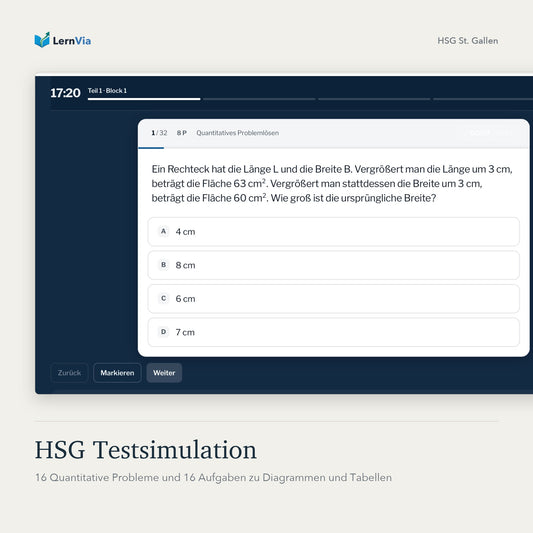533x533 pixels.
Task: Click the disabled Zurück button
Action: click(x=69, y=373)
